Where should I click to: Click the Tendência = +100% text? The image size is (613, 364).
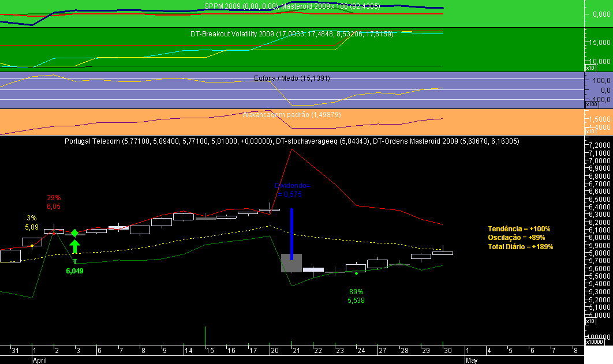(519, 229)
